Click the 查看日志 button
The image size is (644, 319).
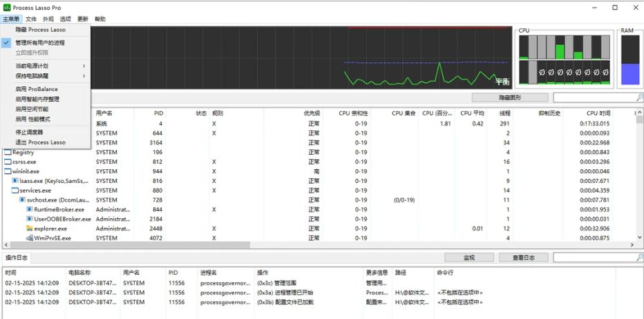(523, 258)
